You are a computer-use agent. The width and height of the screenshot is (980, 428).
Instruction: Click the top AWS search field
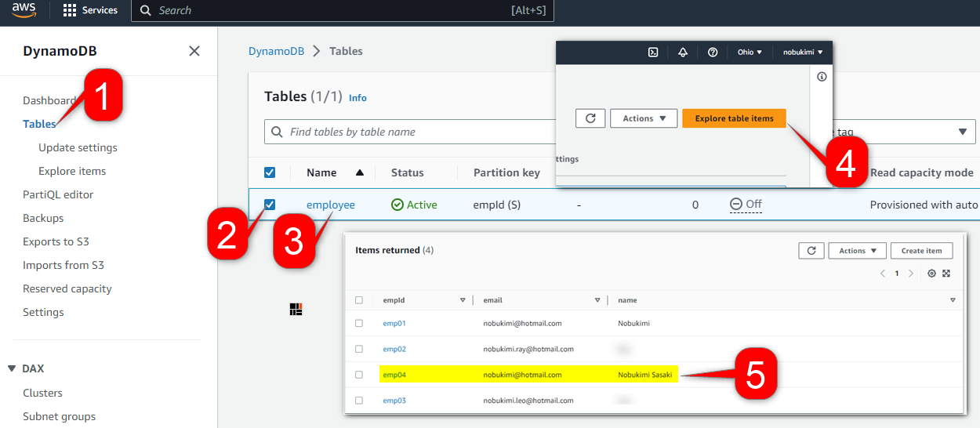(342, 10)
